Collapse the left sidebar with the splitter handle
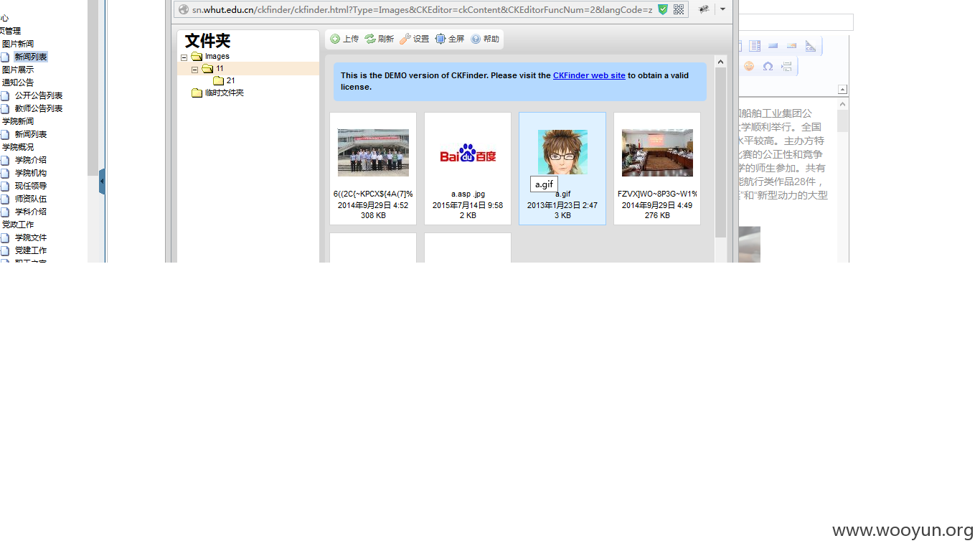The width and height of the screenshot is (980, 551). point(102,182)
